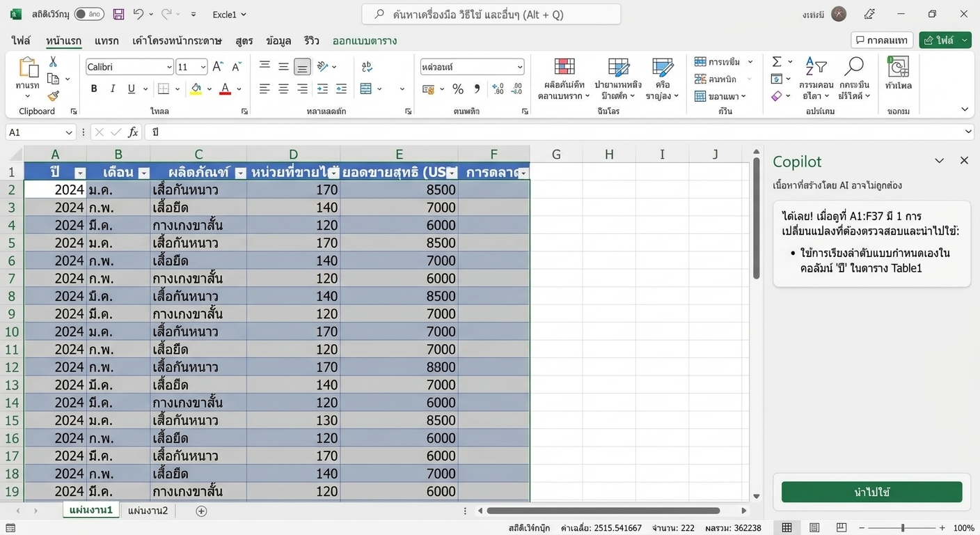Open the ไฟล์ menu tab

coord(21,40)
